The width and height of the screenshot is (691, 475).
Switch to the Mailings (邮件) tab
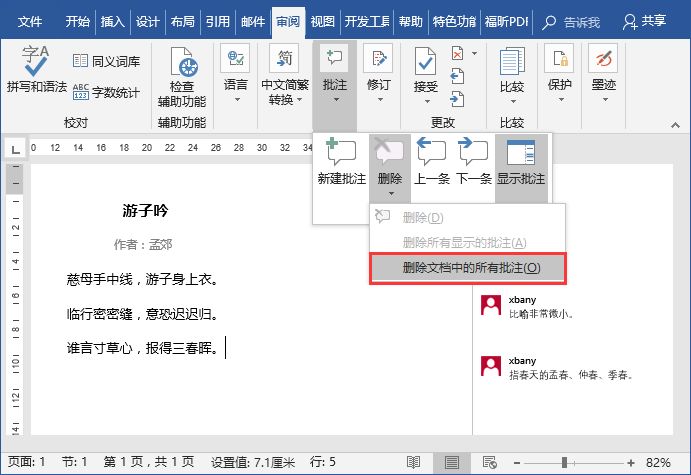253,22
